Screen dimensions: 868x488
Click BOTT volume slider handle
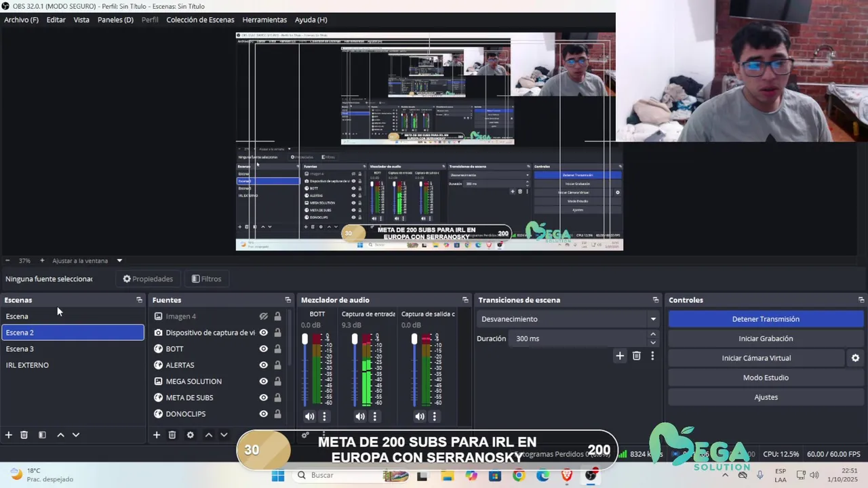tap(304, 339)
